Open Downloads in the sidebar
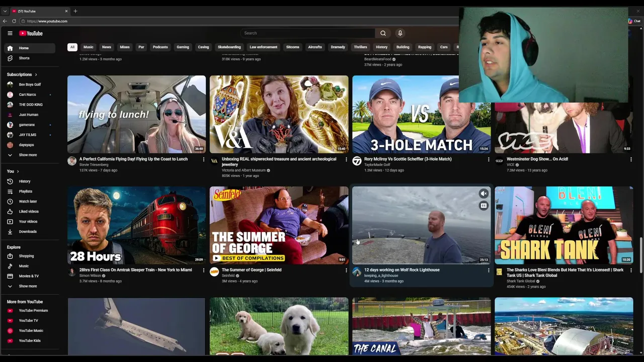Screen dimensions: 644x362 [x=30, y=232]
